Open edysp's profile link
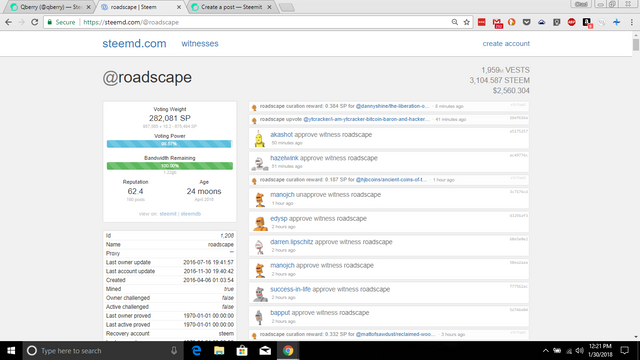 tap(279, 218)
